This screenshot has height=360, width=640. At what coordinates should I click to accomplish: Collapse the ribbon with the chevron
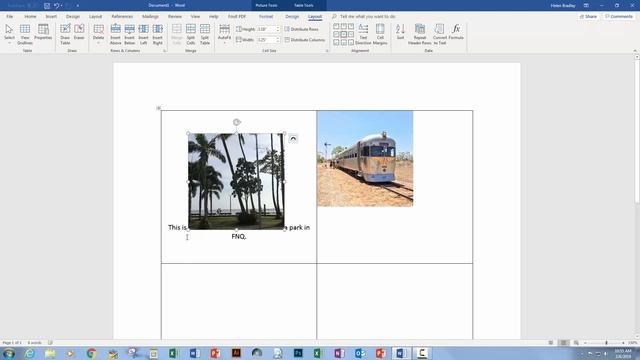pyautogui.click(x=635, y=51)
